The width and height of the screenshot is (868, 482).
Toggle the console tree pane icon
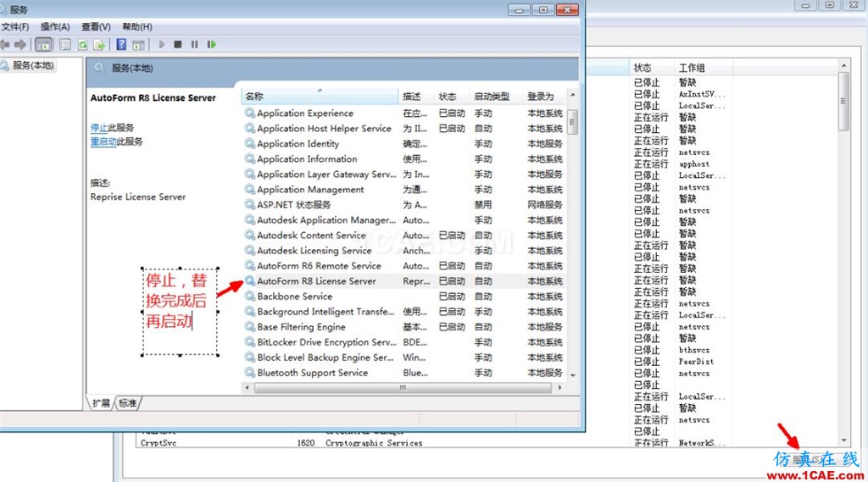tap(43, 44)
